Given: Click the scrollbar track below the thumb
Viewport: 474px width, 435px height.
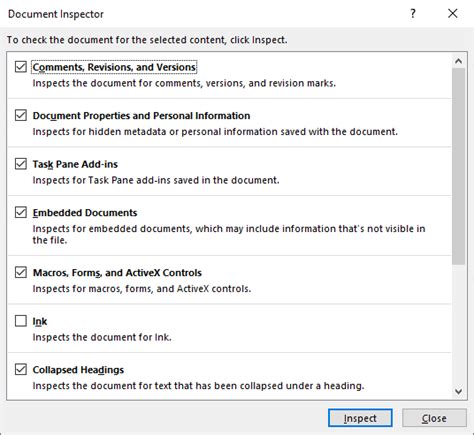Looking at the screenshot, I should [x=459, y=325].
